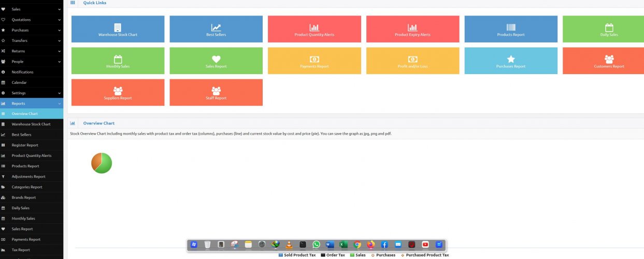
Task: Select Best Sellers in the sidebar
Action: tap(32, 135)
